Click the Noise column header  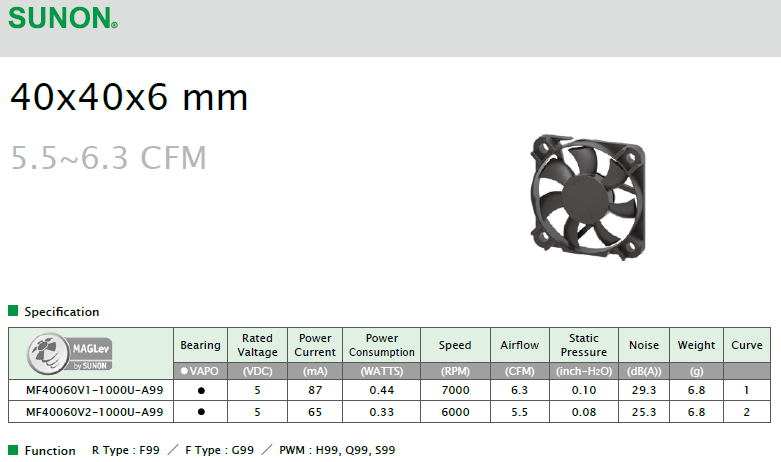[644, 345]
